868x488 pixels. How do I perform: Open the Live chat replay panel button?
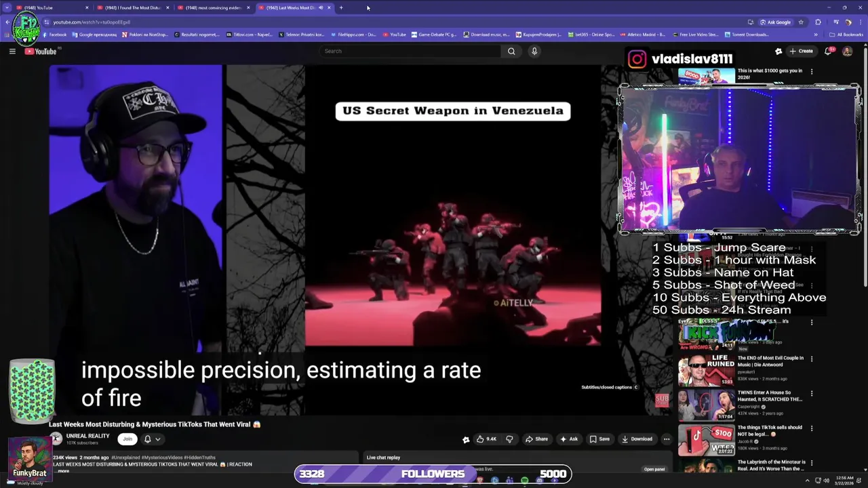(x=654, y=469)
